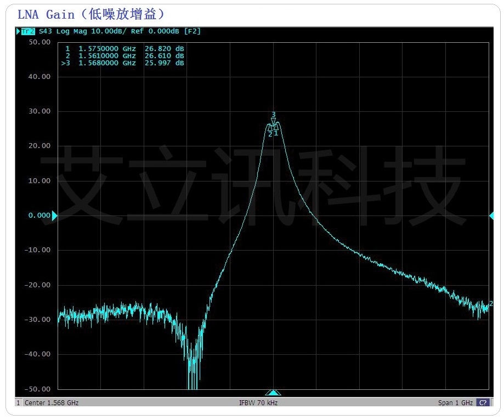Click the right-side reference position arrow
The image size is (504, 420).
(x=491, y=215)
